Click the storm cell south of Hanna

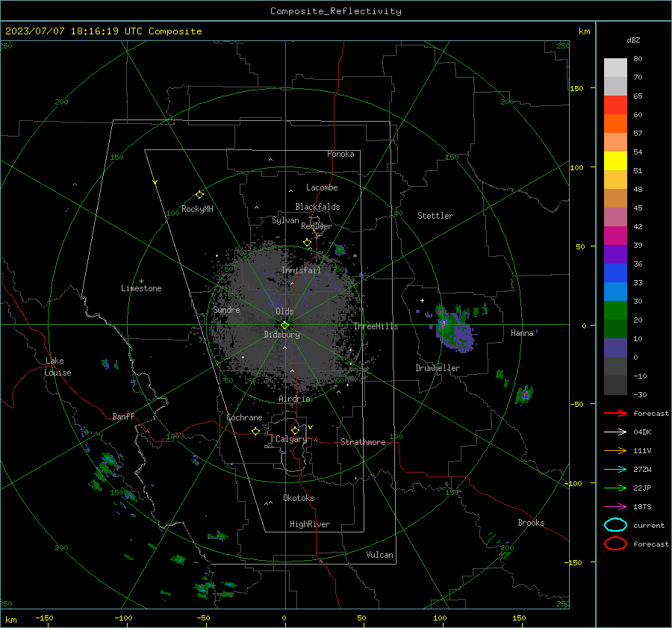coord(524,394)
